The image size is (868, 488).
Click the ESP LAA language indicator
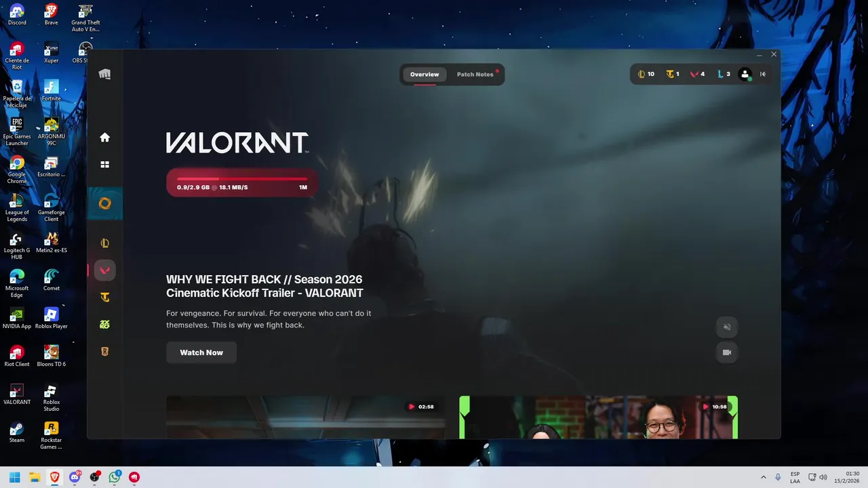[795, 477]
